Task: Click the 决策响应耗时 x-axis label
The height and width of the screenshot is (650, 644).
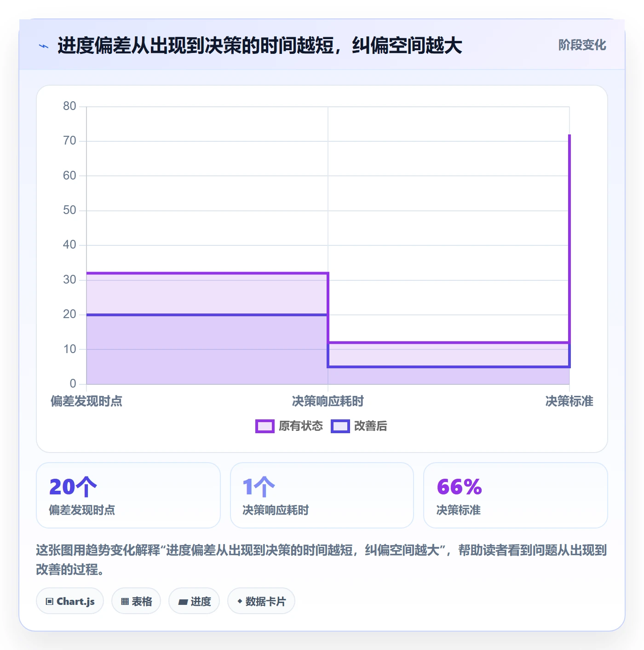Action: (328, 401)
